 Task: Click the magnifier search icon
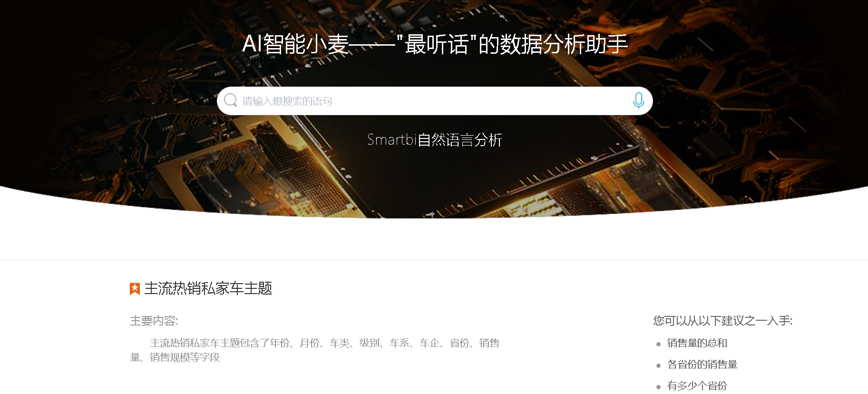pyautogui.click(x=231, y=100)
